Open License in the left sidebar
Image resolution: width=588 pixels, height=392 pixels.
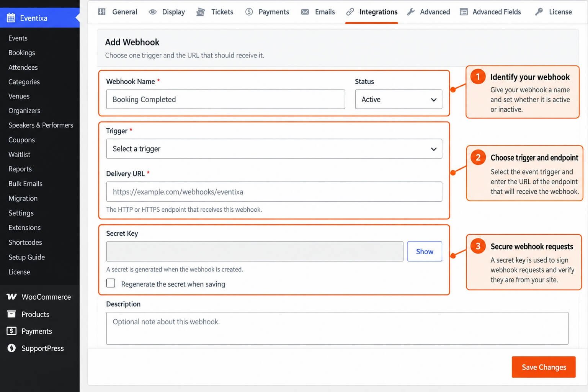click(19, 272)
